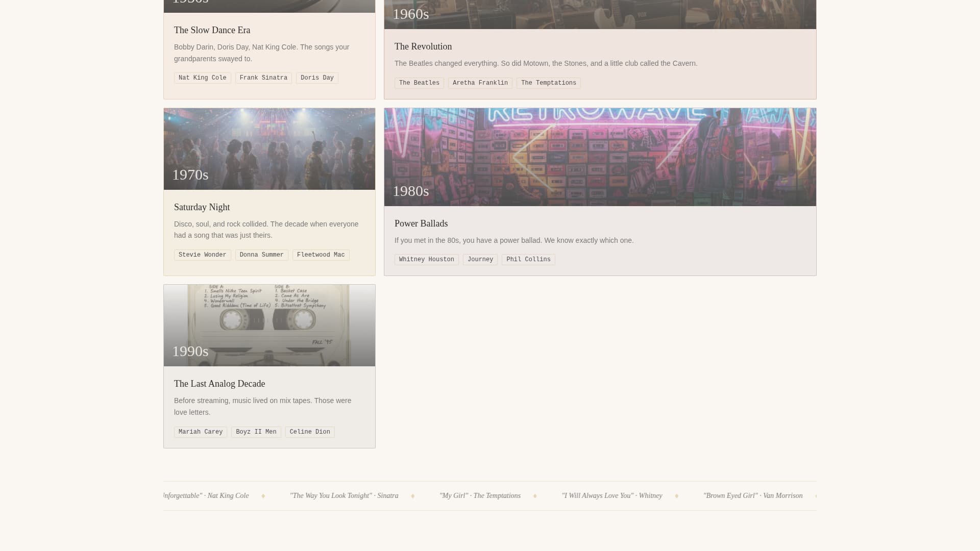Select the Donna Summer tag
Viewport: 980px width, 551px height.
pos(261,255)
